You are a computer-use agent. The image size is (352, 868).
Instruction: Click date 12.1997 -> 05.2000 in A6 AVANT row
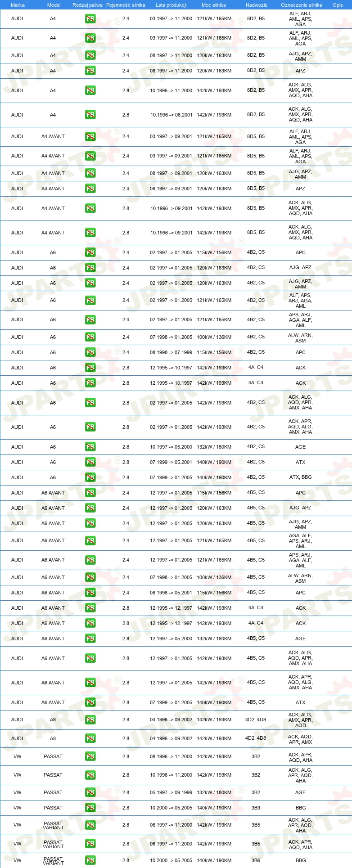tap(171, 639)
